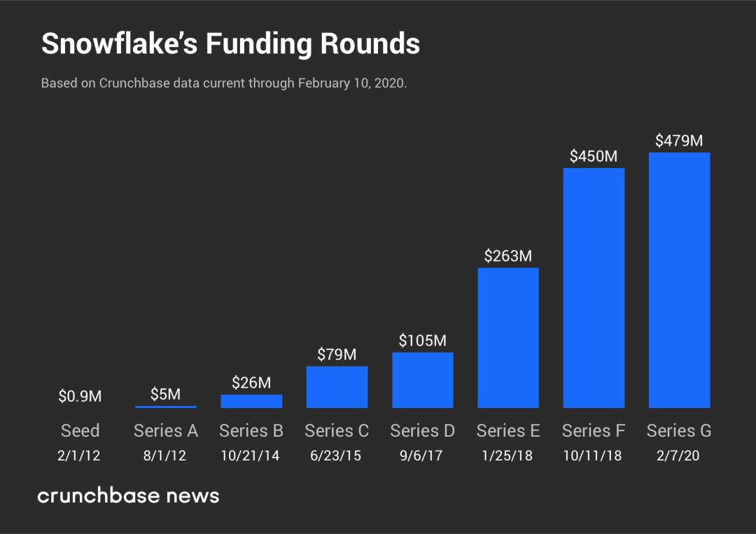Screen dimensions: 756x534
Task: Click the crunchbase news logo
Action: (x=128, y=496)
